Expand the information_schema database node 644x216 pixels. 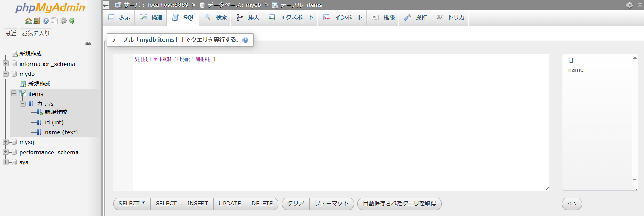(6, 64)
